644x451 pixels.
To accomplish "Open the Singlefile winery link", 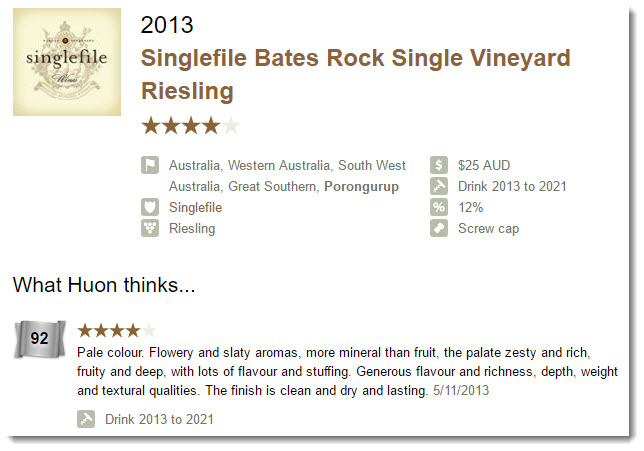I will point(196,207).
